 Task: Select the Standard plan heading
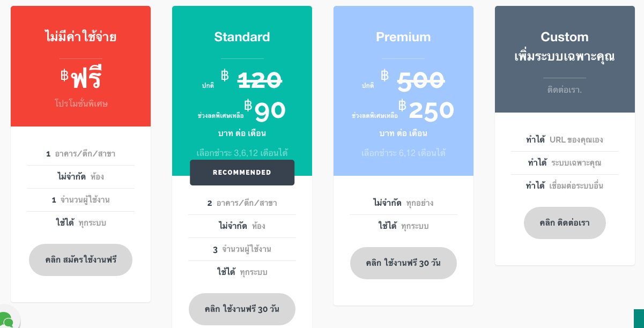coord(242,37)
